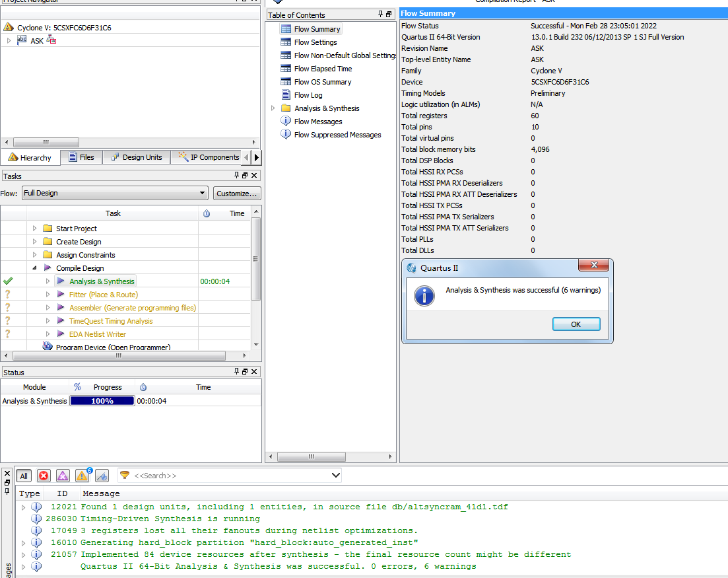This screenshot has height=578, width=728.
Task: Pin the Messages panel
Action: tap(7, 491)
